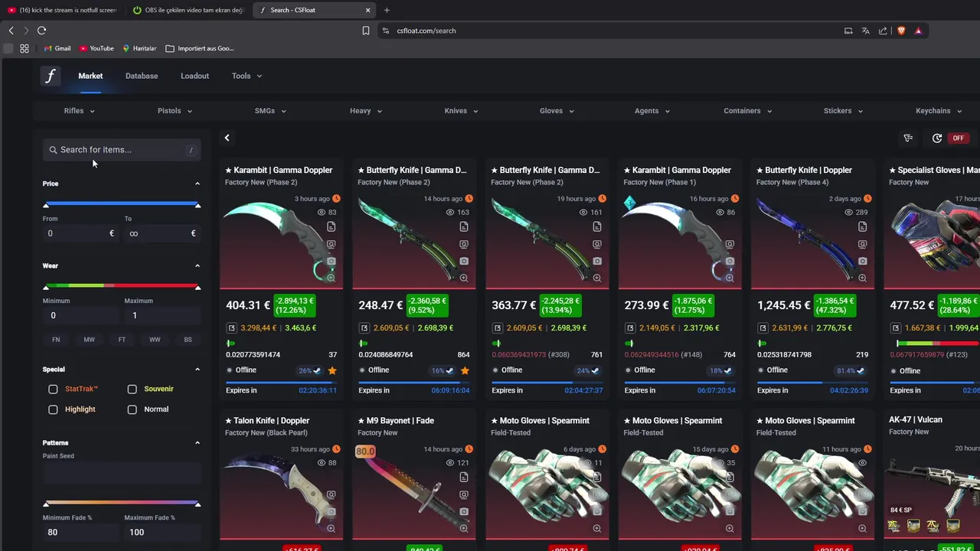Open the Haritalar bookmark
The height and width of the screenshot is (551, 980).
coord(139,48)
